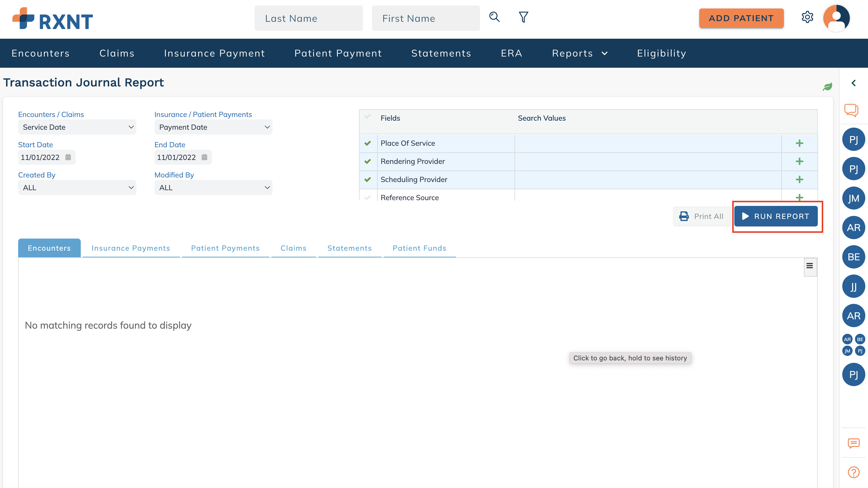Expand the Reports menu
868x488 pixels.
[x=579, y=53]
